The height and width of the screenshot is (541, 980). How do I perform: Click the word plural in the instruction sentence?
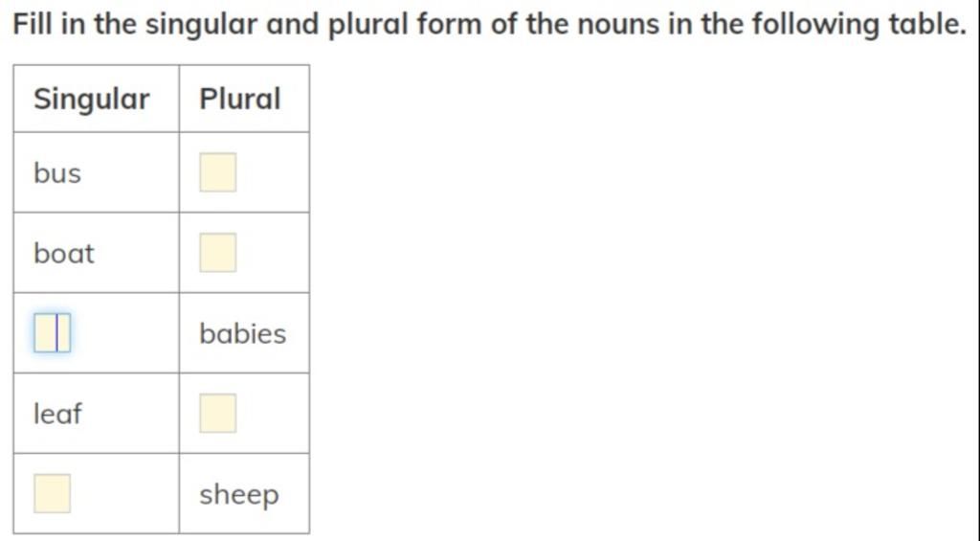coord(368,26)
